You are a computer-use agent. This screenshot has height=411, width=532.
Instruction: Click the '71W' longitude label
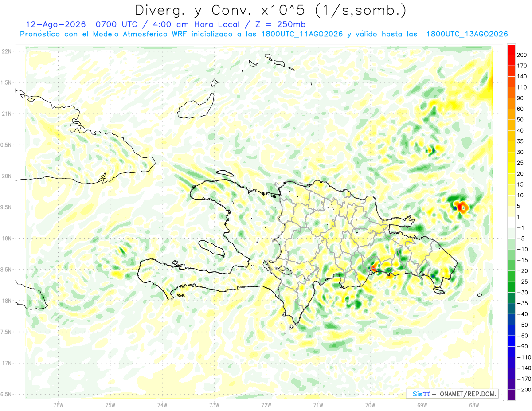318,405
